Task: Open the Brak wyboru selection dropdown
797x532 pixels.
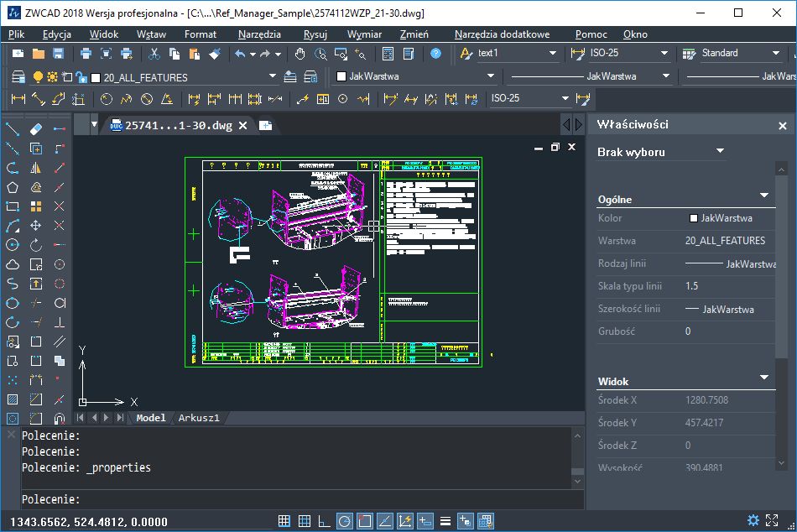Action: click(720, 151)
